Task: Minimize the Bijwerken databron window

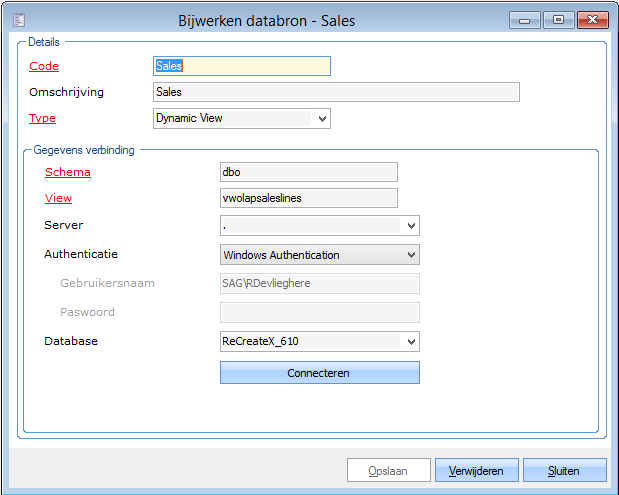Action: point(525,19)
